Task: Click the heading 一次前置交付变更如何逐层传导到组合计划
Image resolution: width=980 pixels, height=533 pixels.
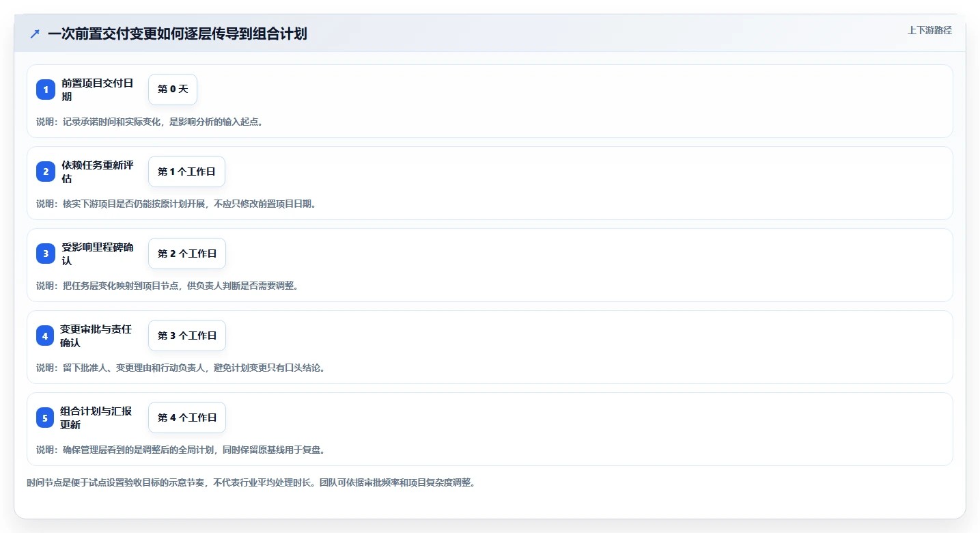Action: (178, 33)
